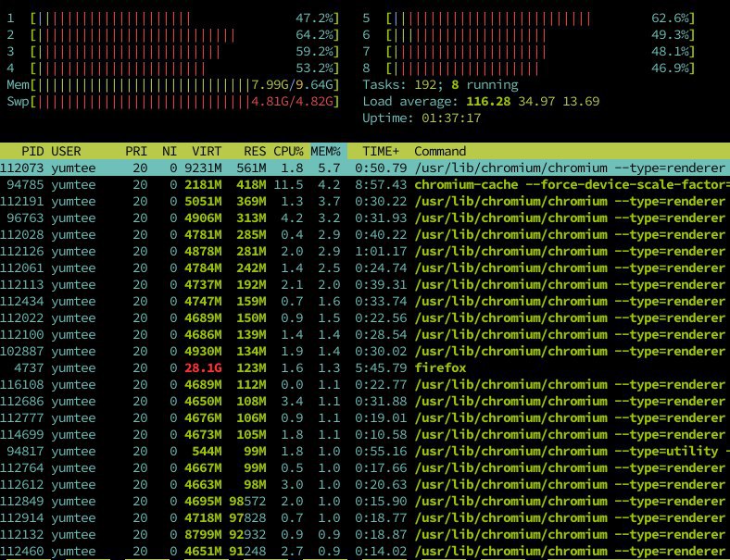Select the process row with PID 112028
Screen dimensions: 730x560
click(365, 235)
